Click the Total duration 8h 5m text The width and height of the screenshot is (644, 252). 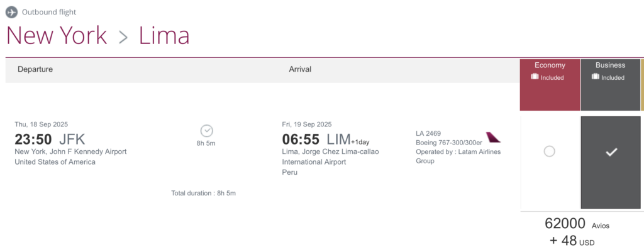tap(203, 193)
